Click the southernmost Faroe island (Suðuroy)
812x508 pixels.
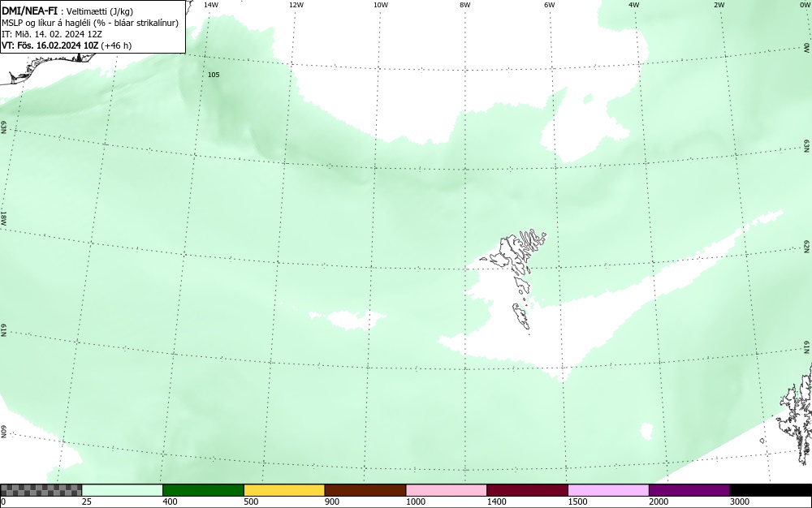[521, 316]
